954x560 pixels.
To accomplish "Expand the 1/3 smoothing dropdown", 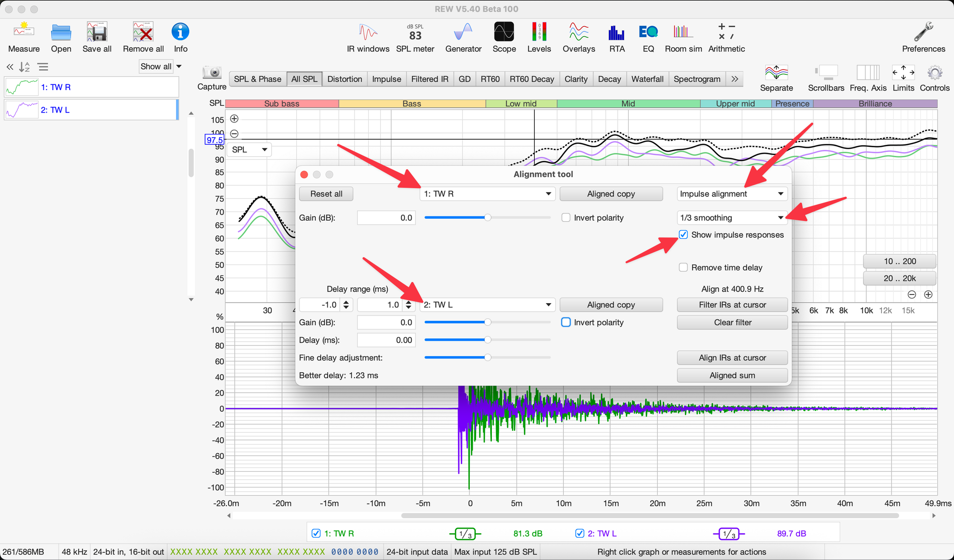I will (x=732, y=218).
